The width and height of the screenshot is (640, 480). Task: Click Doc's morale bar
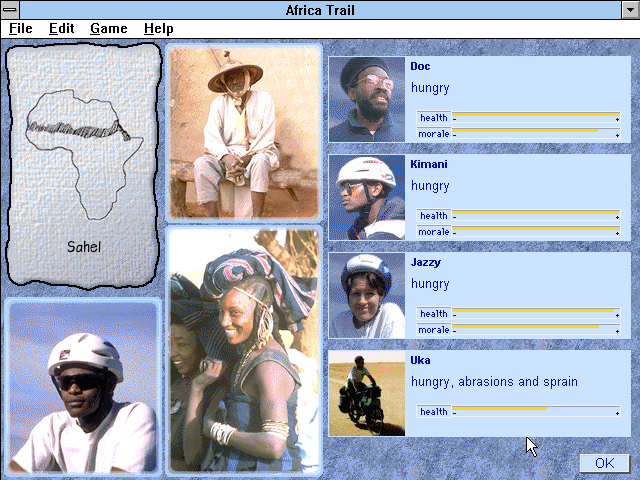pos(536,133)
